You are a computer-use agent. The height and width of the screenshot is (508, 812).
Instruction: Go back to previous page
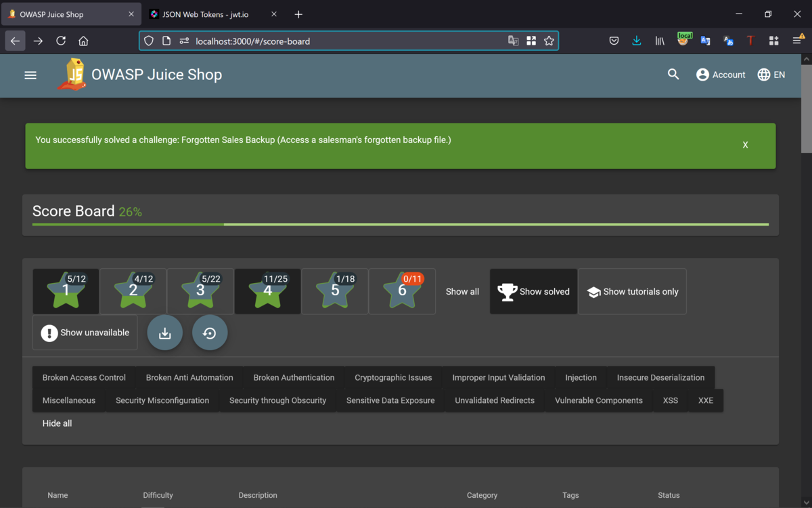click(x=15, y=41)
